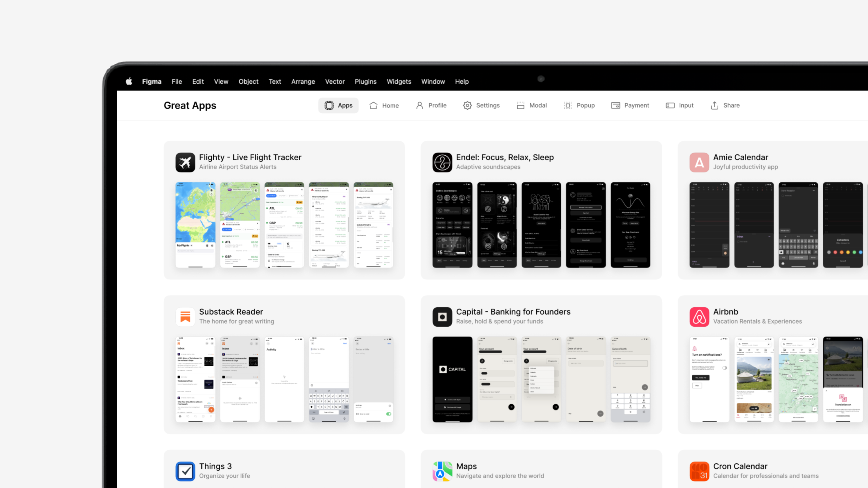The height and width of the screenshot is (488, 868).
Task: Open the Capital splash screen screenshot
Action: point(452,379)
